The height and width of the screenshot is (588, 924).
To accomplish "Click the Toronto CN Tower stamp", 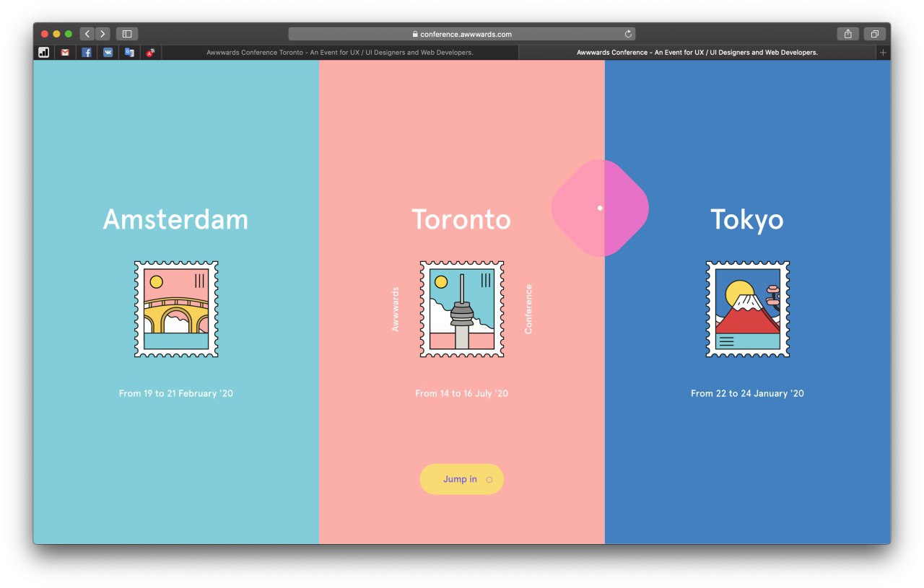I will coord(462,309).
